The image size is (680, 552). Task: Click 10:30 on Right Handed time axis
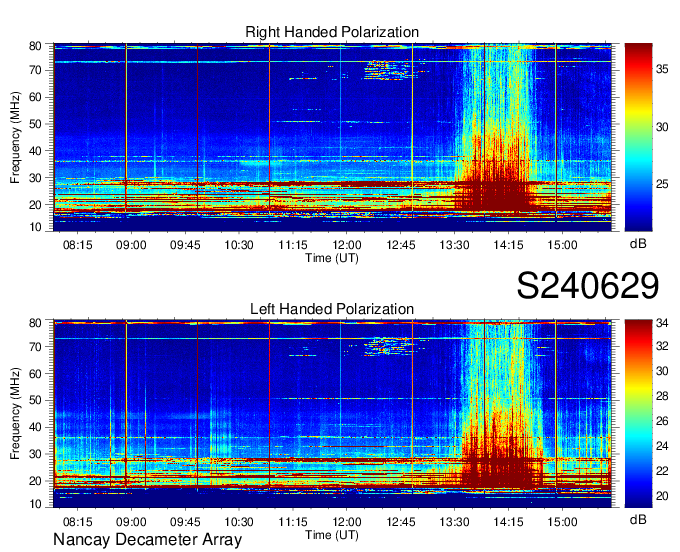(239, 245)
